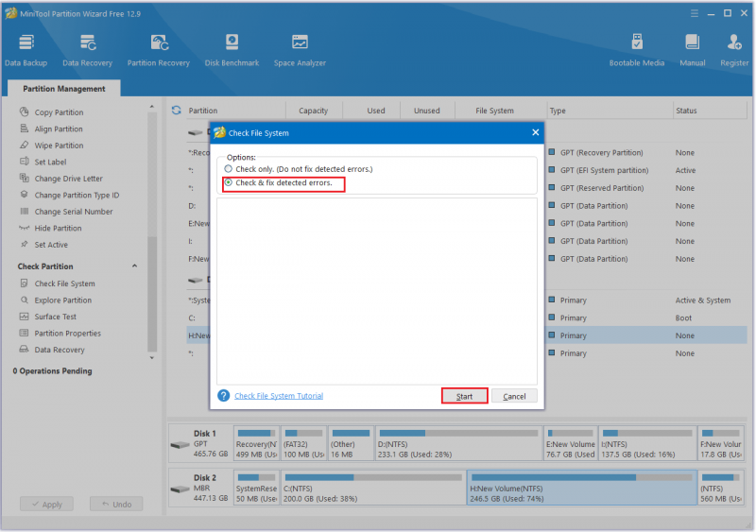Open the Data Backup tool
This screenshot has height=532, width=756.
coord(26,50)
